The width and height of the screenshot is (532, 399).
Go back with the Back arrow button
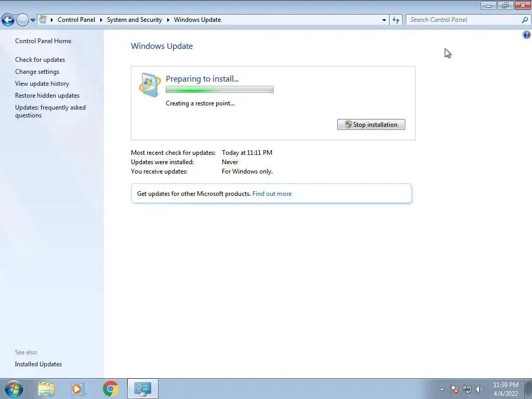click(8, 20)
